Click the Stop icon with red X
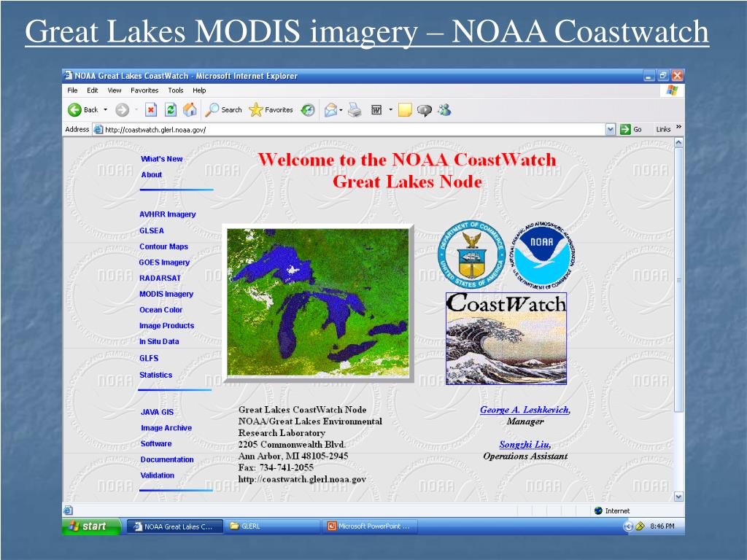Viewport: 747px width, 560px height. click(151, 110)
